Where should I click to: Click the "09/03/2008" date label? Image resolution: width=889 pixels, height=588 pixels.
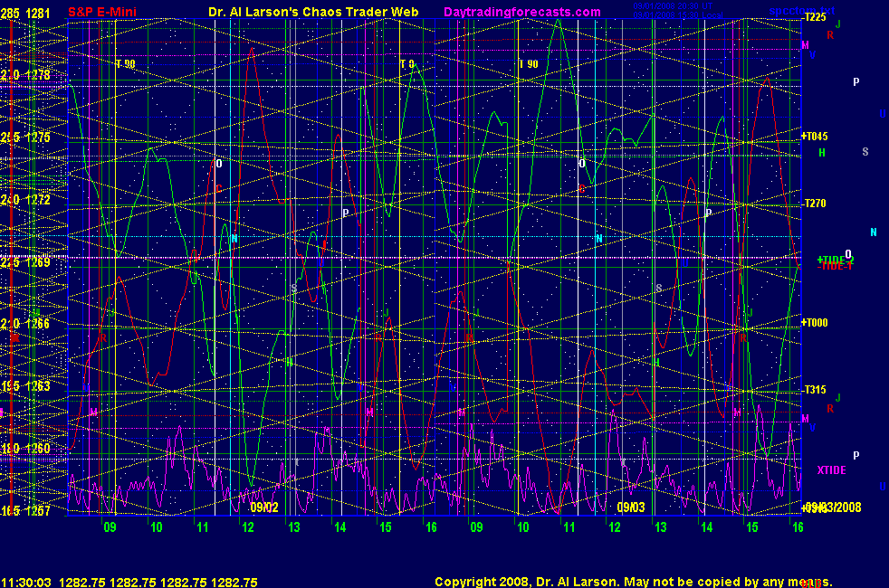point(832,507)
